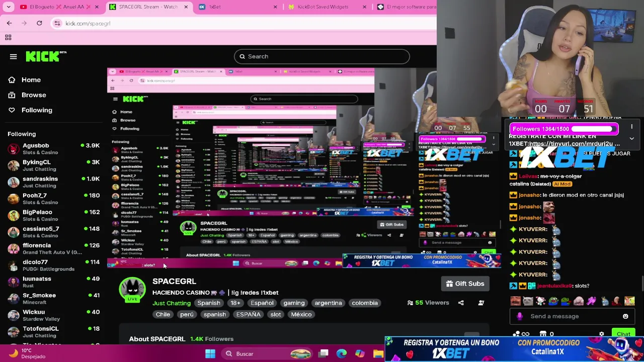644x362 pixels.
Task: Close the El Bogueto tab
Action: point(98,7)
